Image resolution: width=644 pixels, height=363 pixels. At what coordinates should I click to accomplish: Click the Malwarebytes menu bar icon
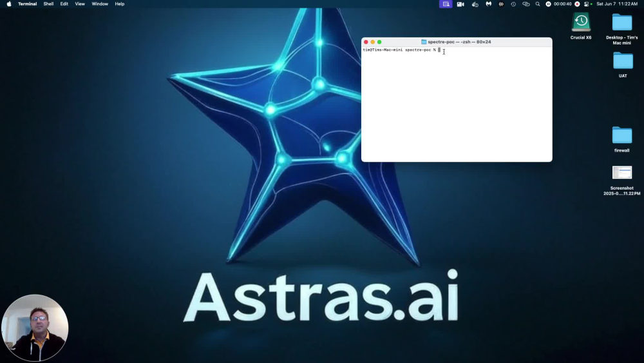[x=488, y=4]
